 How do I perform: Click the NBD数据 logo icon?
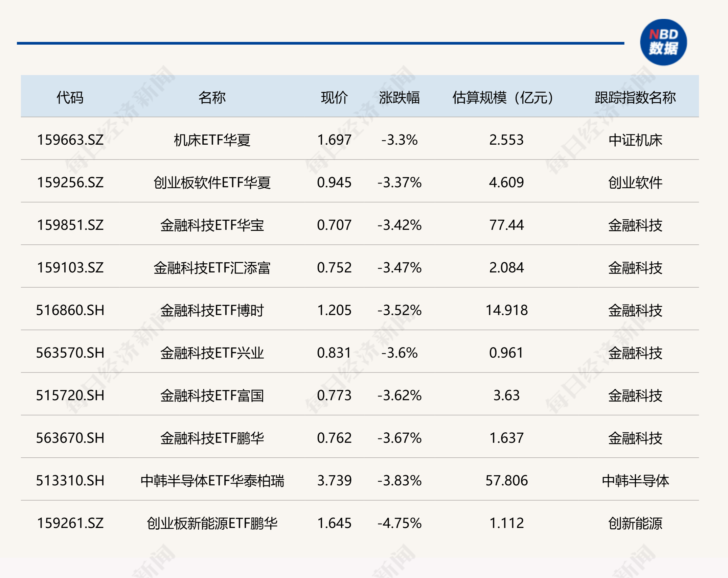pyautogui.click(x=663, y=43)
